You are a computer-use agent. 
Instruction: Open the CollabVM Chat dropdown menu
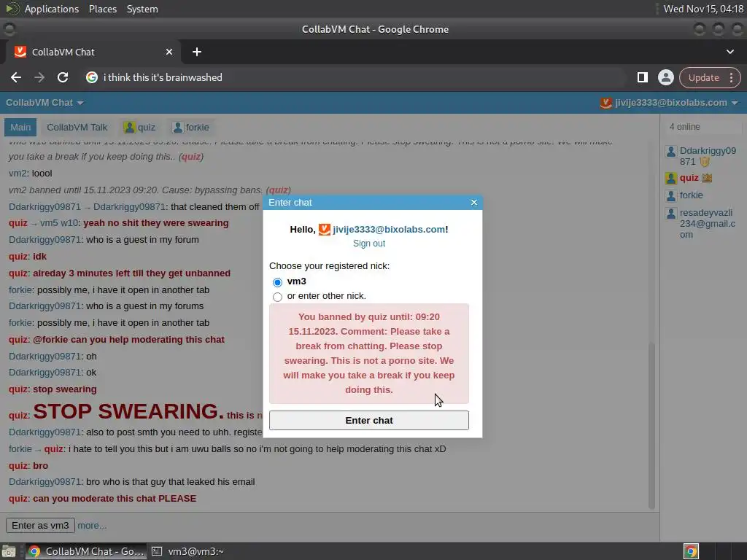pyautogui.click(x=44, y=103)
